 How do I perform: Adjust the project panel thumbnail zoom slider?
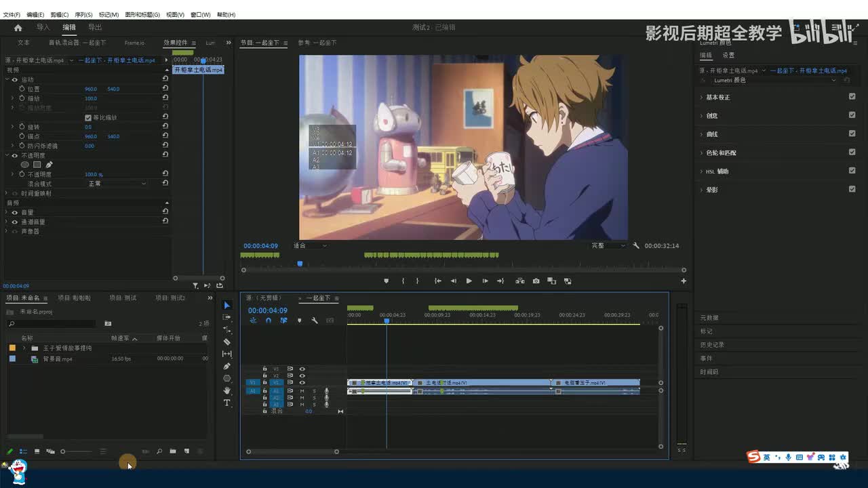[x=76, y=451]
